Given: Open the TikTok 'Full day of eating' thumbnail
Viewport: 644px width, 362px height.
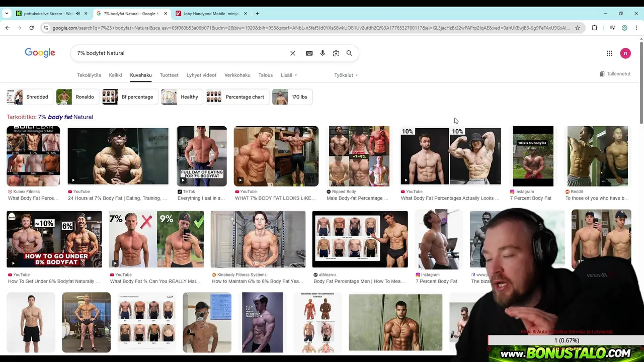Looking at the screenshot, I should tap(201, 156).
